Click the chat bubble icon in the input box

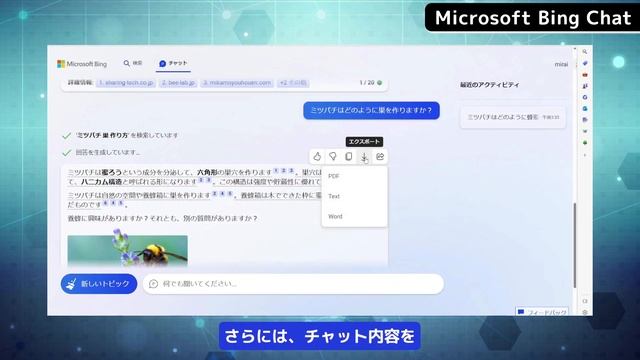[x=153, y=284]
